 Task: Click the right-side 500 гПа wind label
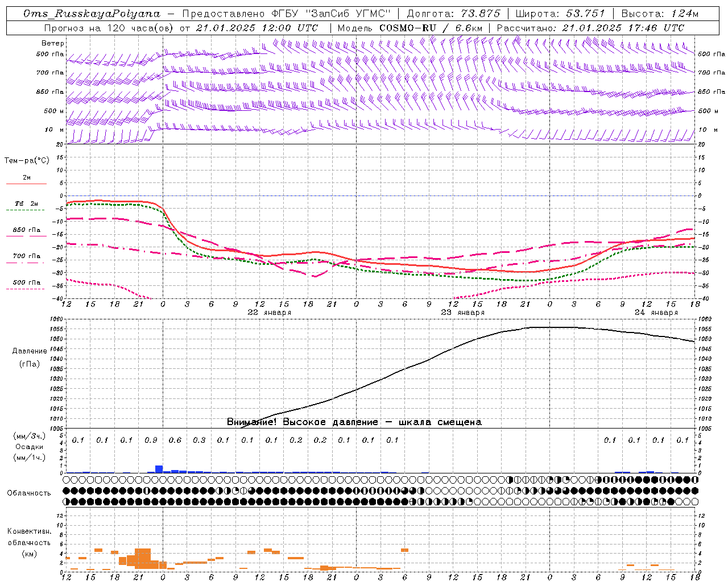point(712,54)
